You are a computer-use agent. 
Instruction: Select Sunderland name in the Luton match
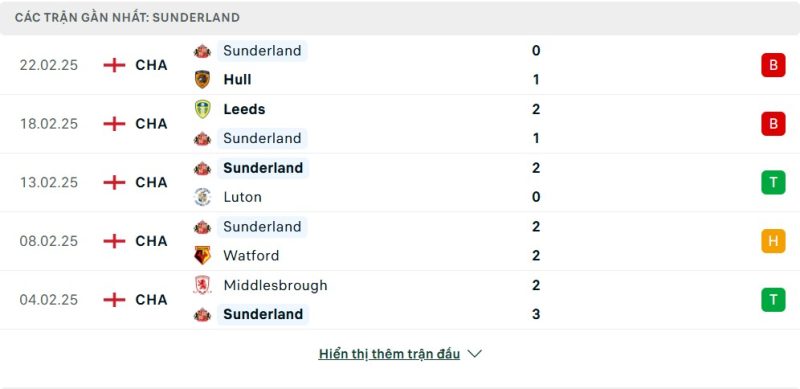pyautogui.click(x=263, y=168)
